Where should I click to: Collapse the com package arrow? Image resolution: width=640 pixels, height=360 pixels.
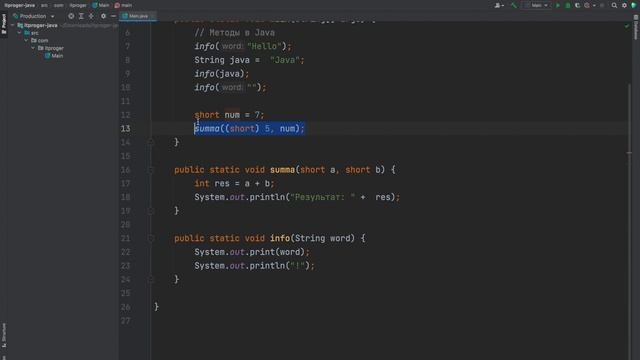26,40
